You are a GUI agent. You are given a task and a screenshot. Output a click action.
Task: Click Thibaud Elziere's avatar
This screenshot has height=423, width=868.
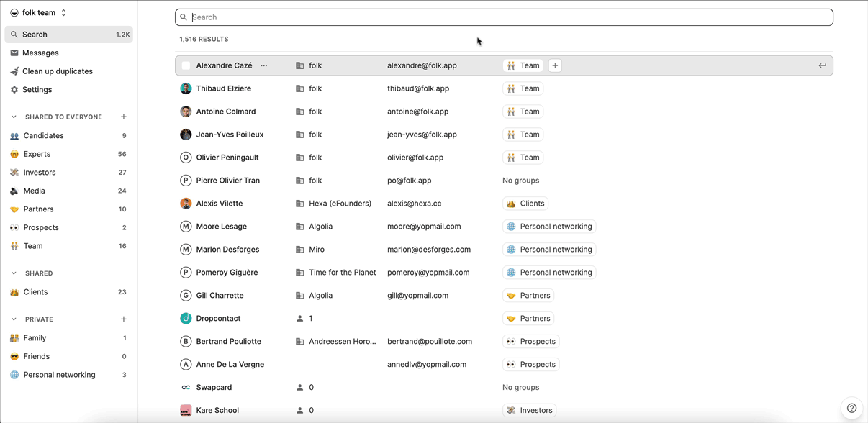coord(186,88)
